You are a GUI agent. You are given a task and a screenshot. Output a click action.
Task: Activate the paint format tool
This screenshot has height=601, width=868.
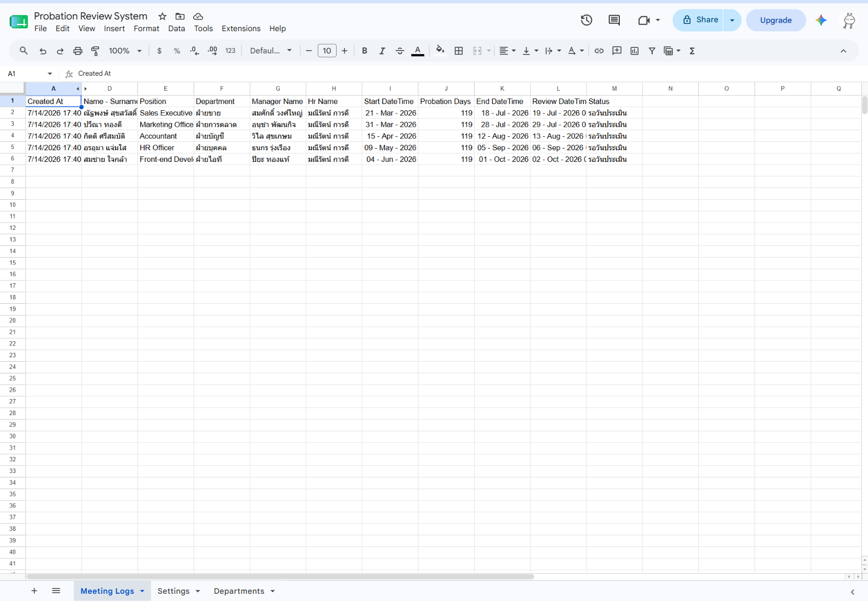click(x=95, y=51)
